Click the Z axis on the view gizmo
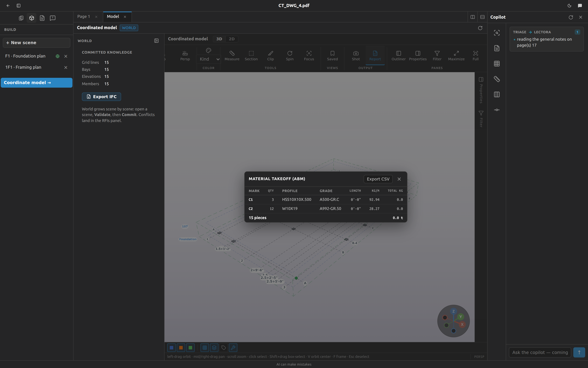The width and height of the screenshot is (588, 368). pos(453,311)
